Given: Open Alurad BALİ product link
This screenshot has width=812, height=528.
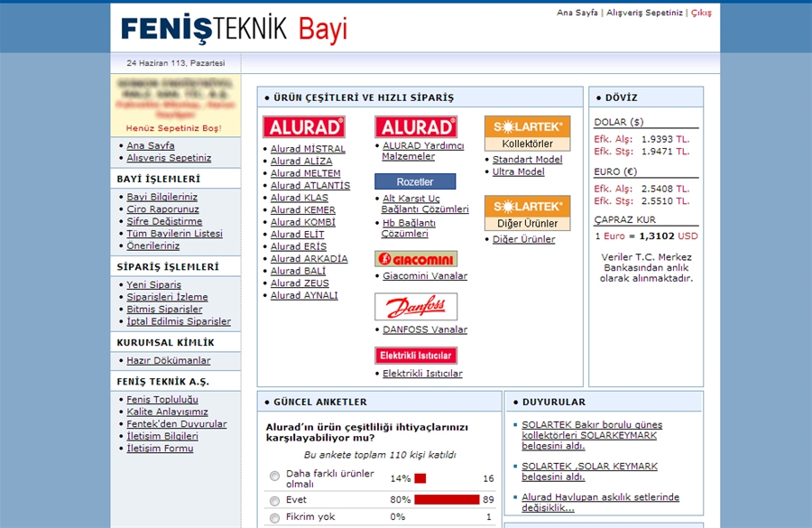Looking at the screenshot, I should point(298,271).
